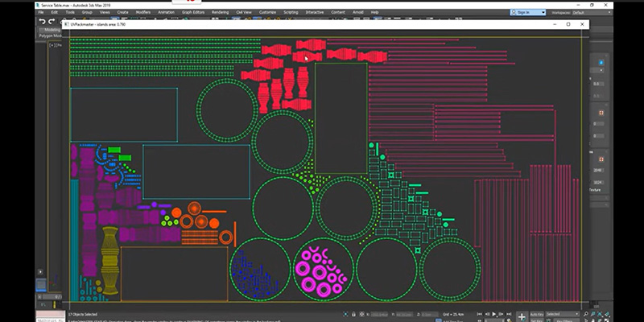Open the Scripting menu
644x322 pixels.
(x=291, y=12)
